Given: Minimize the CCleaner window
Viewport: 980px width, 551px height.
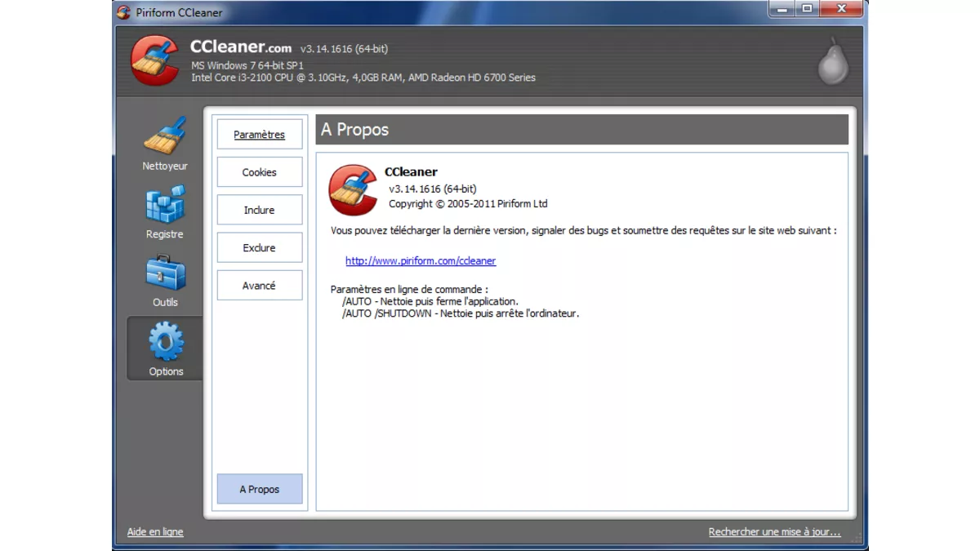Looking at the screenshot, I should click(782, 9).
